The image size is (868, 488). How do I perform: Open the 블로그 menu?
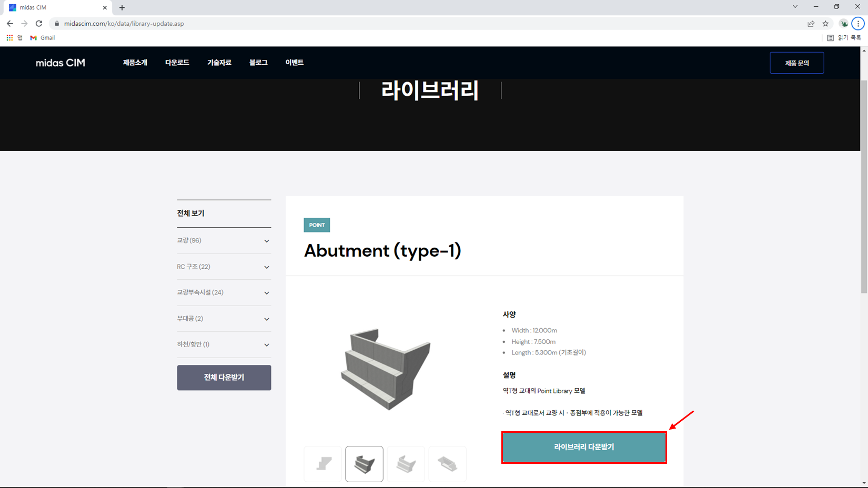pyautogui.click(x=258, y=63)
